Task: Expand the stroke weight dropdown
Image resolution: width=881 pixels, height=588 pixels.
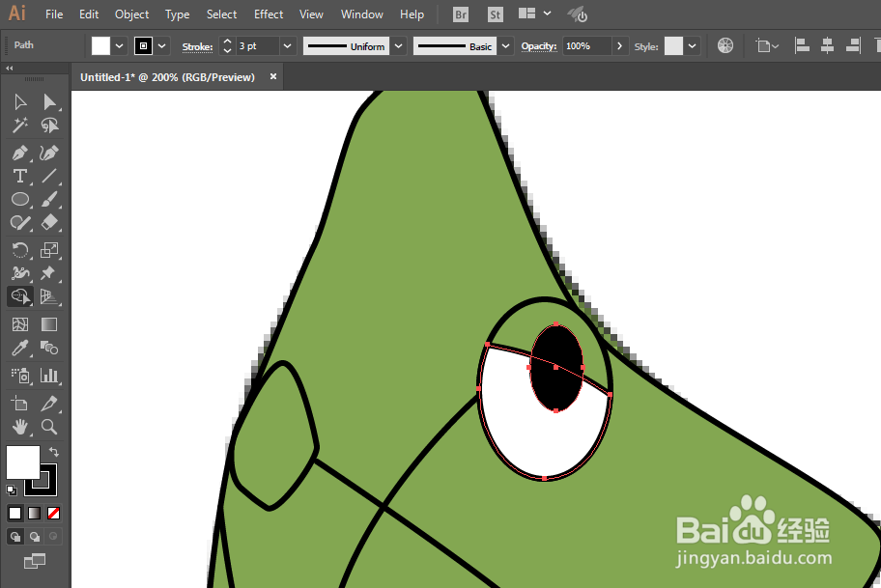Action: click(x=287, y=46)
